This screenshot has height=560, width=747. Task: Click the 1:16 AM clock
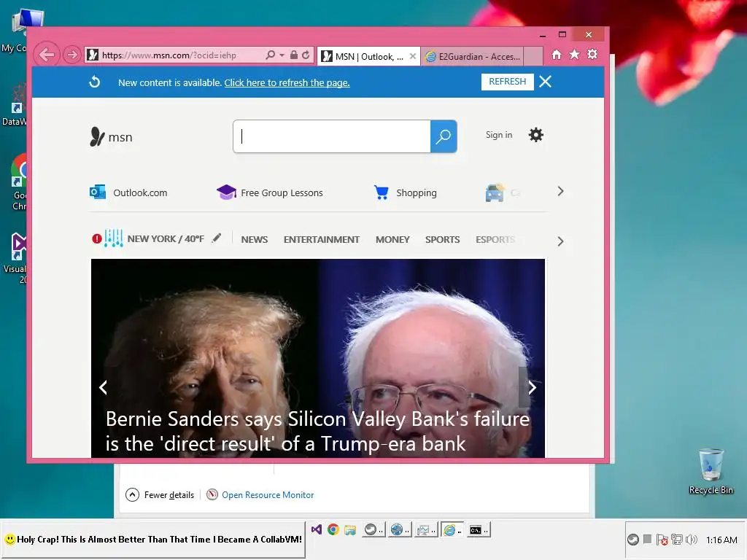coord(721,540)
